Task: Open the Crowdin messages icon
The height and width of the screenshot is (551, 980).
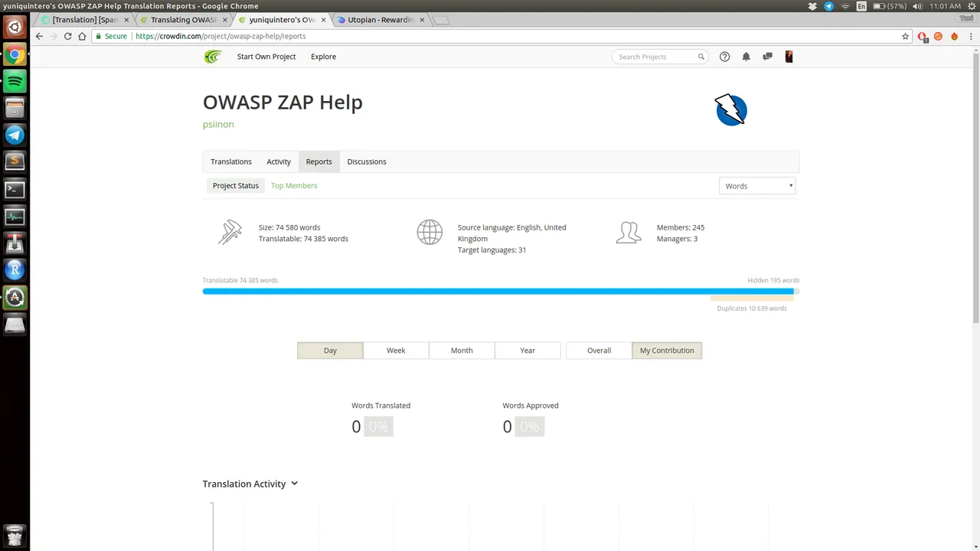Action: (767, 57)
